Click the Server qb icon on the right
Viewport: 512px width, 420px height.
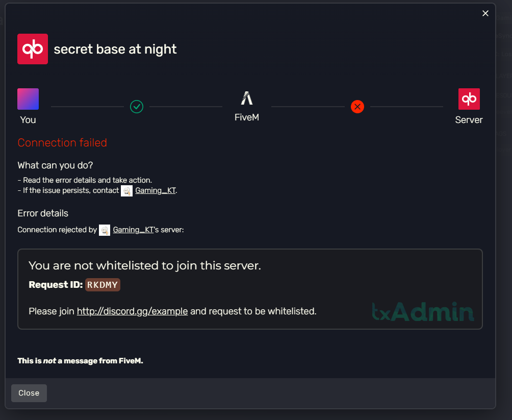[x=469, y=99]
